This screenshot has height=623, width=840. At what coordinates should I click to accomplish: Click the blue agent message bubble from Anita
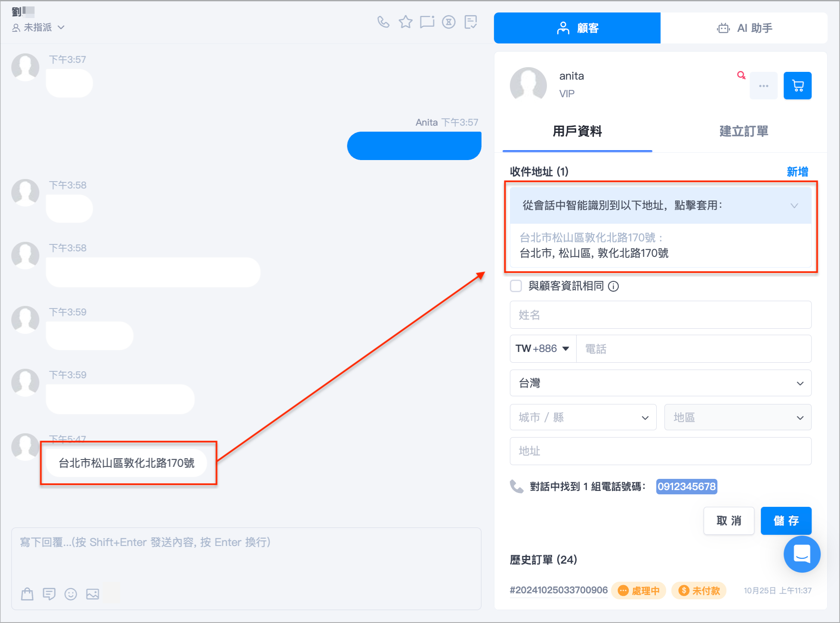click(x=414, y=146)
